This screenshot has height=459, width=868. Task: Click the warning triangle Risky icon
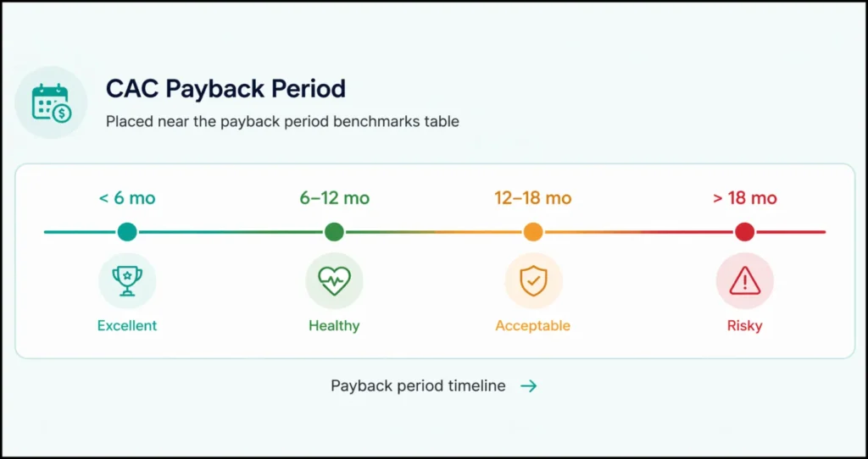(x=744, y=280)
